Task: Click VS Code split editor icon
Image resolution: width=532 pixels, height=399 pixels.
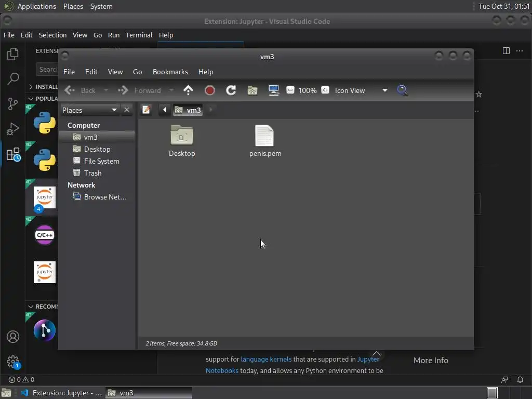Action: click(x=506, y=51)
